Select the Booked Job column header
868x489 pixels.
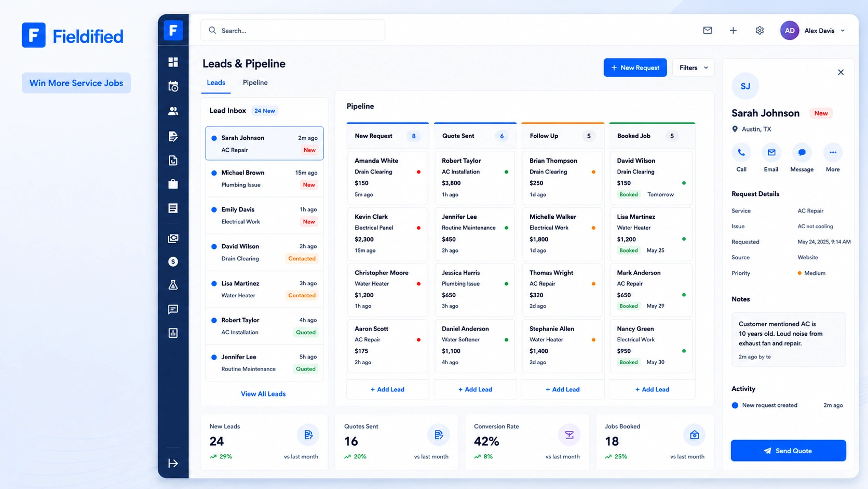click(652, 136)
